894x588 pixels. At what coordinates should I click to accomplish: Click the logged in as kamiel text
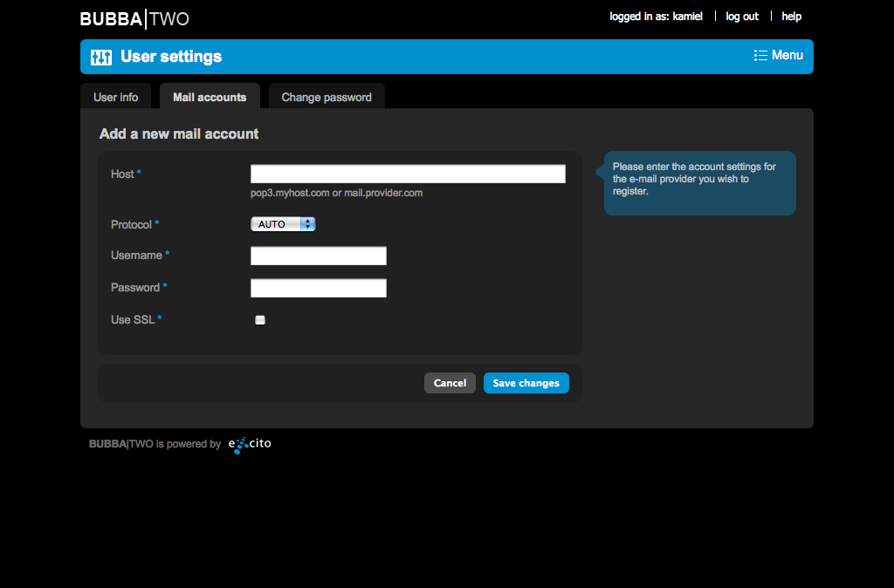pos(656,16)
